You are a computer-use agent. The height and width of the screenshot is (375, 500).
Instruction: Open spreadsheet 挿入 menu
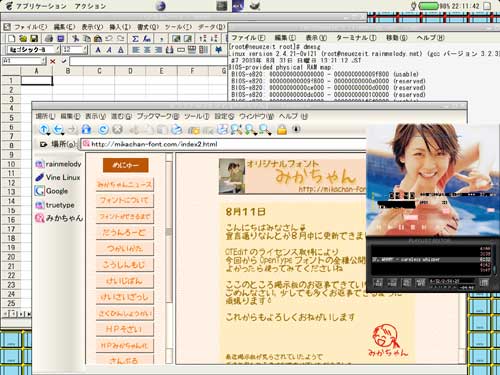120,27
